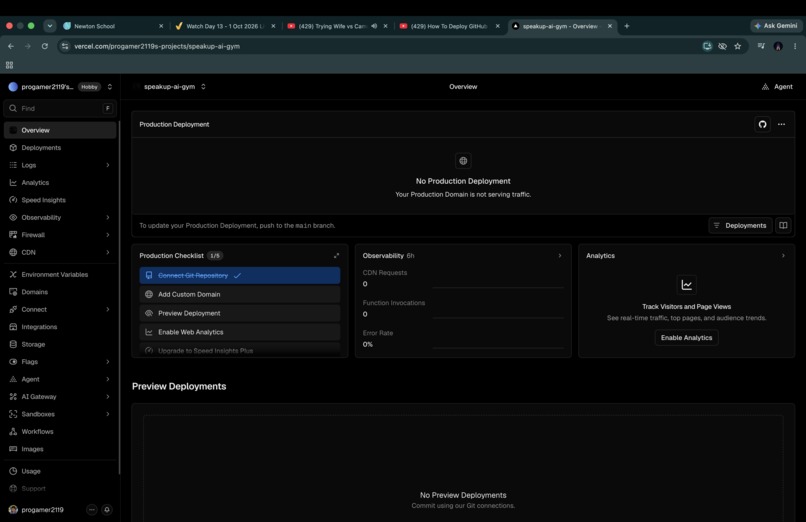Switch to How To Deploy GitHub tab
Screen dimensions: 806x522
click(x=448, y=26)
